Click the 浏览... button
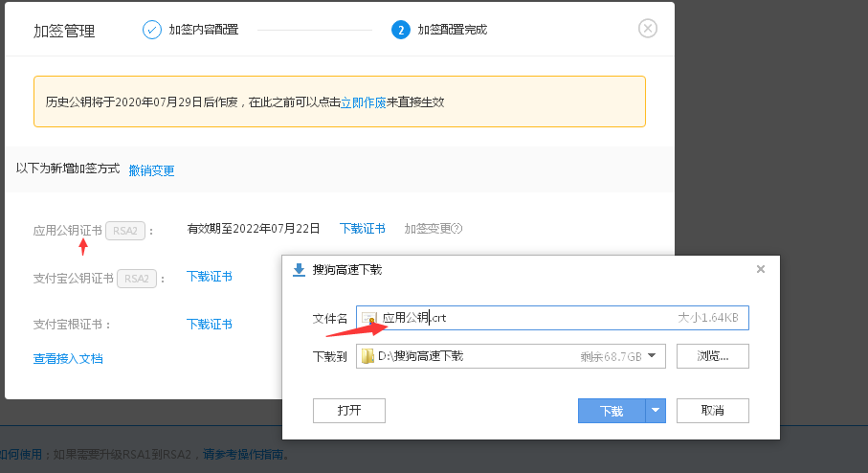This screenshot has height=473, width=868. click(712, 356)
